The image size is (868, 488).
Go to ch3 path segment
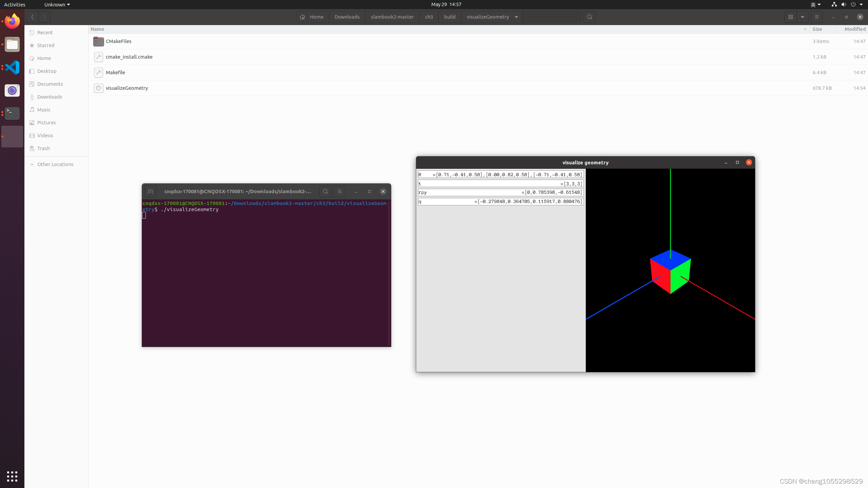(429, 17)
